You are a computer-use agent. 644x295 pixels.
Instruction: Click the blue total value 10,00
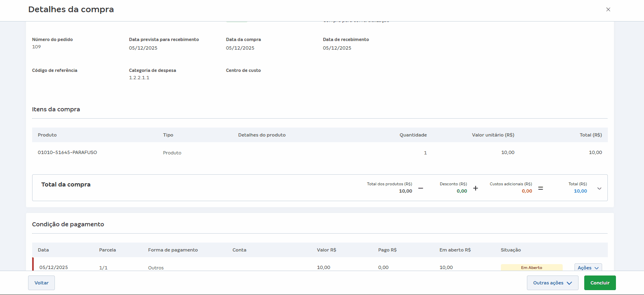point(580,191)
